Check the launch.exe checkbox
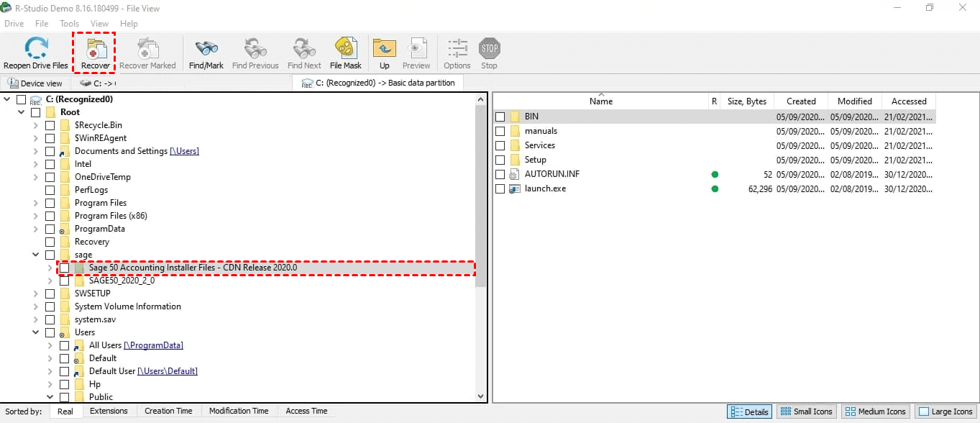Screen dimensions: 980x423 [x=500, y=188]
